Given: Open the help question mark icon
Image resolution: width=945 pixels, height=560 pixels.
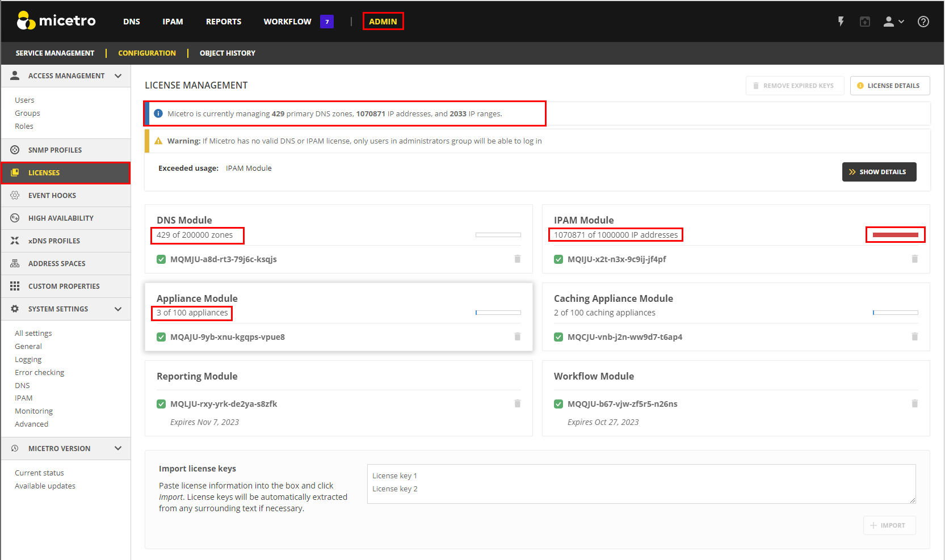Looking at the screenshot, I should tap(923, 22).
